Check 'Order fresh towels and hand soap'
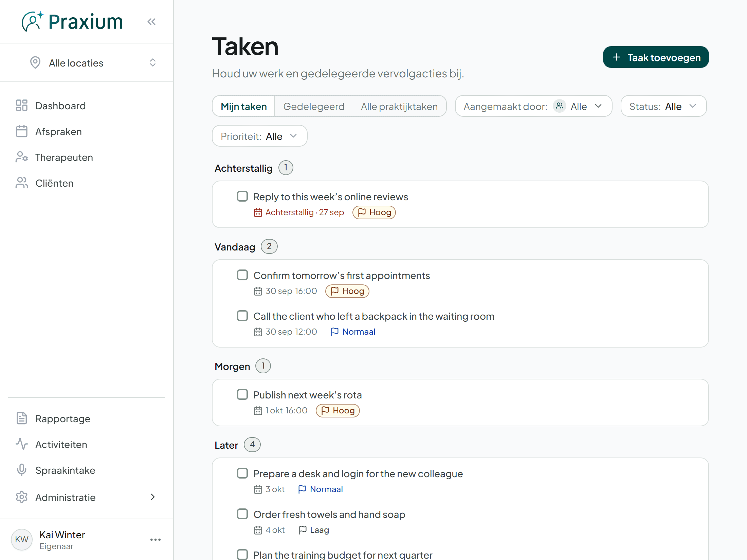Screen dimensions: 747x560 tap(242, 514)
